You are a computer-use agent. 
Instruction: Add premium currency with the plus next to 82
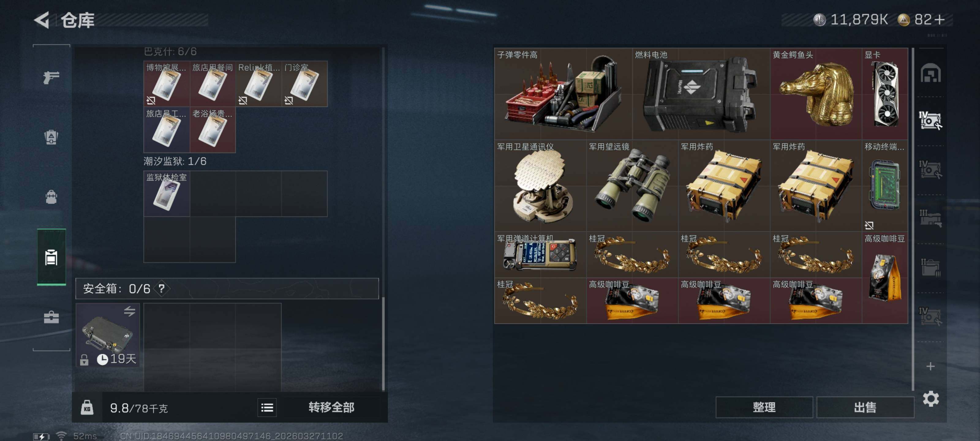(940, 19)
